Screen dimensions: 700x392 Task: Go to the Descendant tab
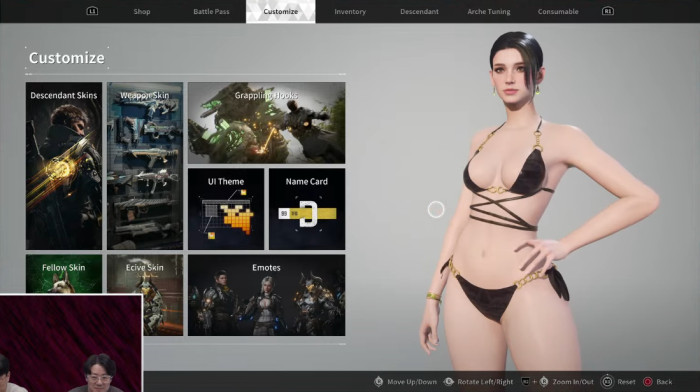(x=419, y=12)
